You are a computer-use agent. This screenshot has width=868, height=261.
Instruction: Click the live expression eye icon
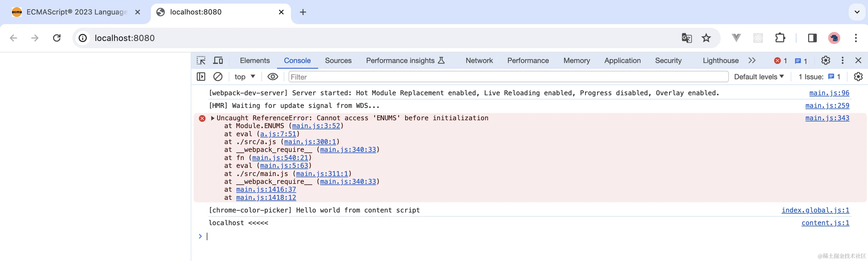click(x=273, y=77)
